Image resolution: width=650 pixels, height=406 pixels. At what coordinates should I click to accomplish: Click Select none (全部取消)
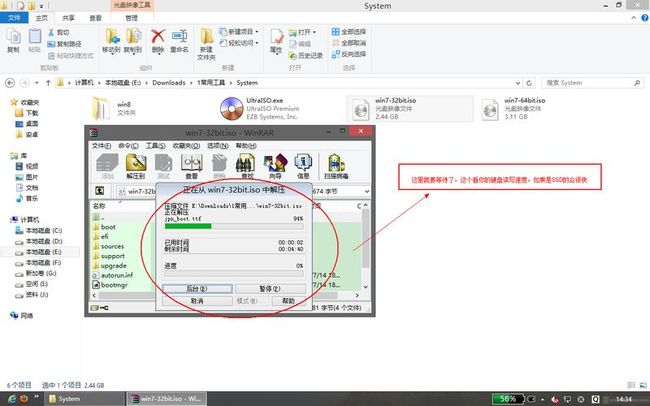click(349, 43)
